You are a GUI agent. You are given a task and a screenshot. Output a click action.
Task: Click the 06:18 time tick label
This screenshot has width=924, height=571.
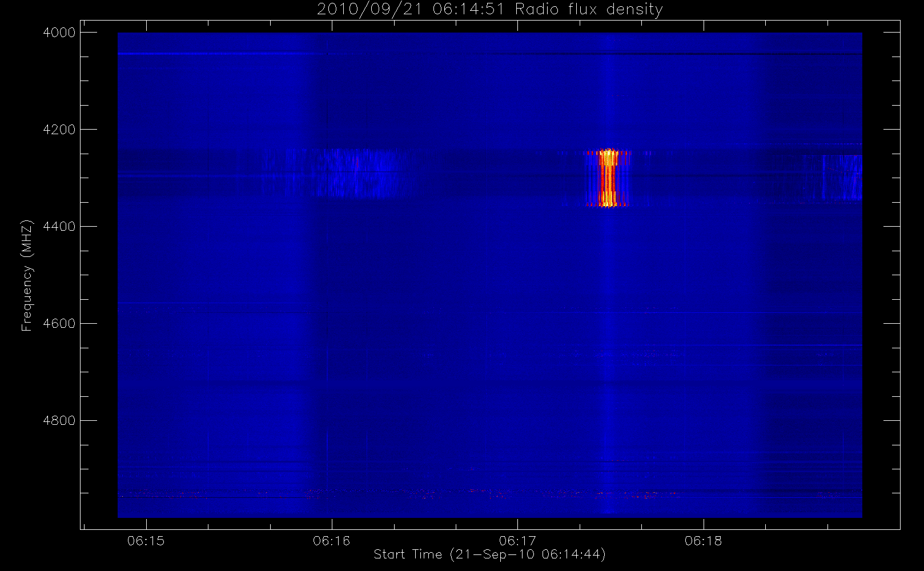[x=704, y=541]
